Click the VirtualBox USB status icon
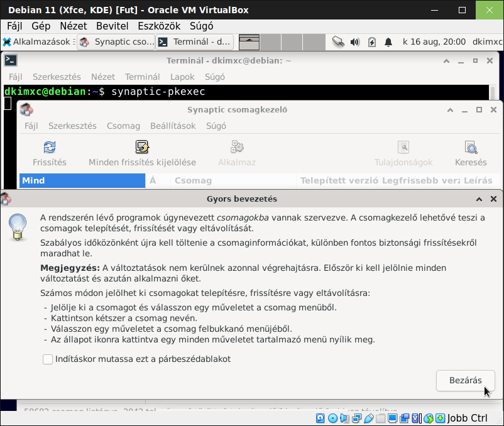The height and width of the screenshot is (426, 504). pyautogui.click(x=369, y=418)
